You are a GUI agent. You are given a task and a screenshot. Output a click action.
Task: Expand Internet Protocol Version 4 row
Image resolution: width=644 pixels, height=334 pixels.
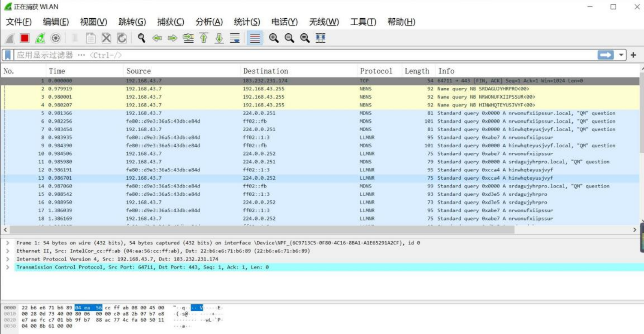pos(8,259)
